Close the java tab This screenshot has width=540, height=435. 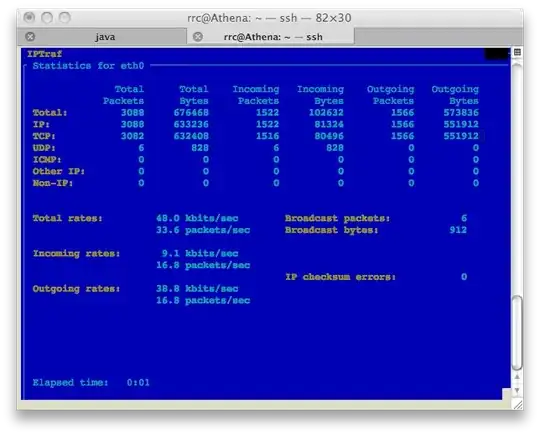[x=30, y=37]
